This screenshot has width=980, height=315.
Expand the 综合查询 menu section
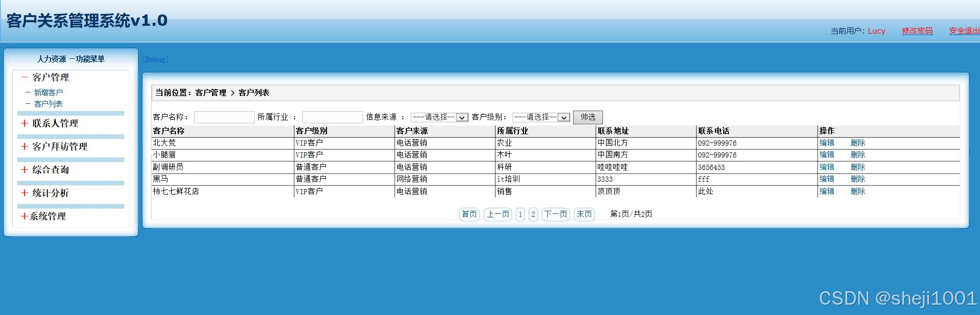(45, 170)
